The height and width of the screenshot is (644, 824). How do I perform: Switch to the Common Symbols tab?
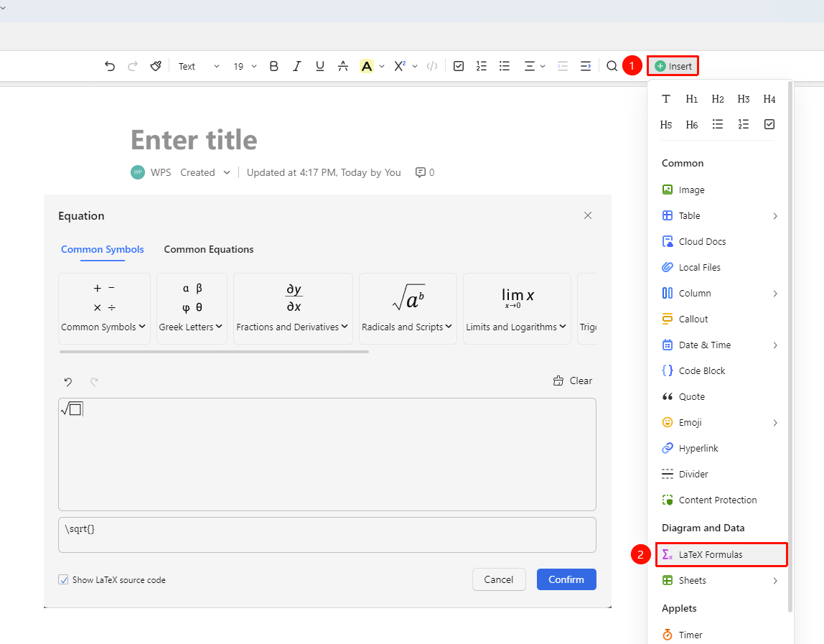103,249
